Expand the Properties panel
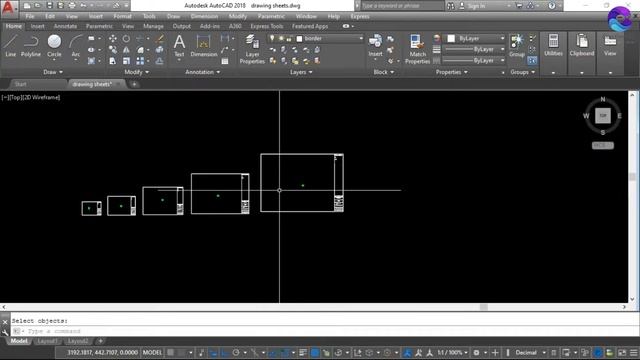The height and width of the screenshot is (360, 640). tap(451, 72)
